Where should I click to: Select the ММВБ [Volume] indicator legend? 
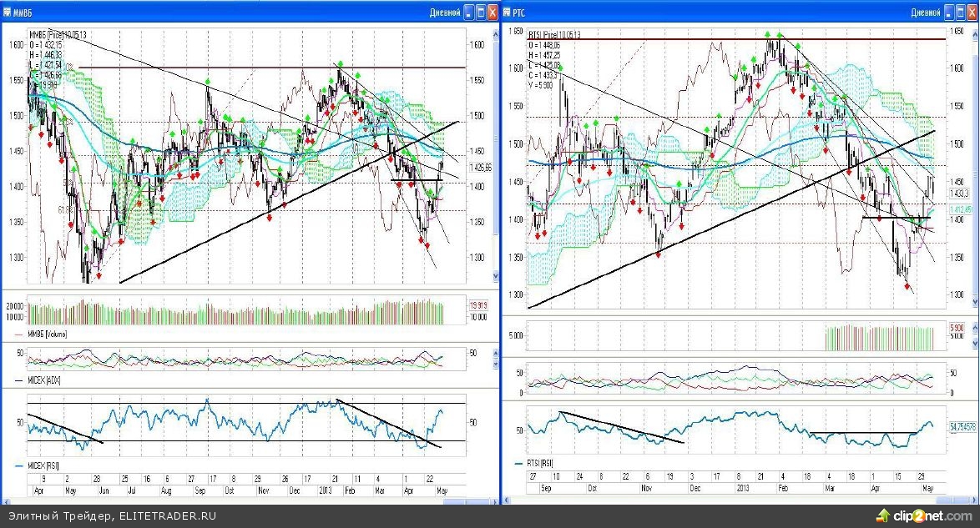48,334
